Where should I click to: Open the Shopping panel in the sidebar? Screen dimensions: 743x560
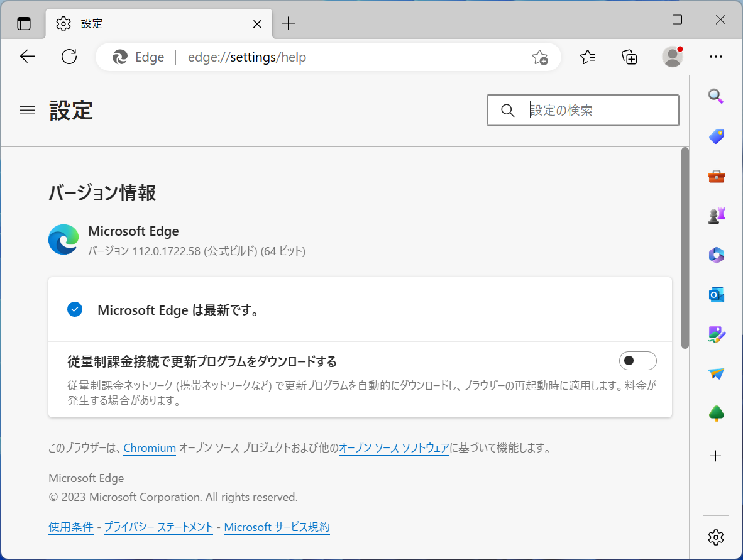(x=716, y=136)
